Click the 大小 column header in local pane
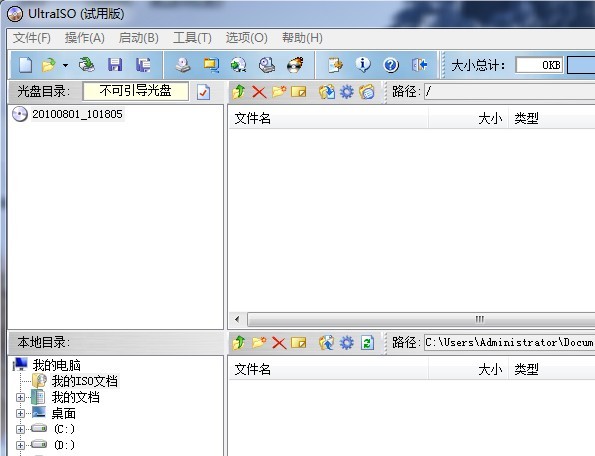Viewport: 595px width, 456px height. point(468,369)
